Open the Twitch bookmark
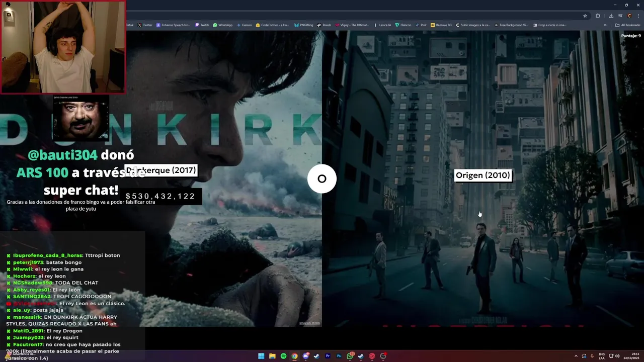Screen dimensions: 644x362 [x=202, y=25]
